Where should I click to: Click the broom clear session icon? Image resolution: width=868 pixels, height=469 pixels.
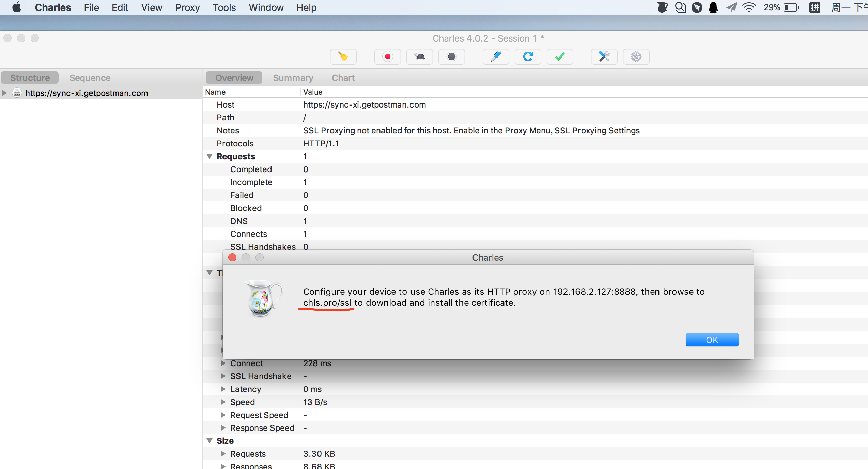(343, 56)
